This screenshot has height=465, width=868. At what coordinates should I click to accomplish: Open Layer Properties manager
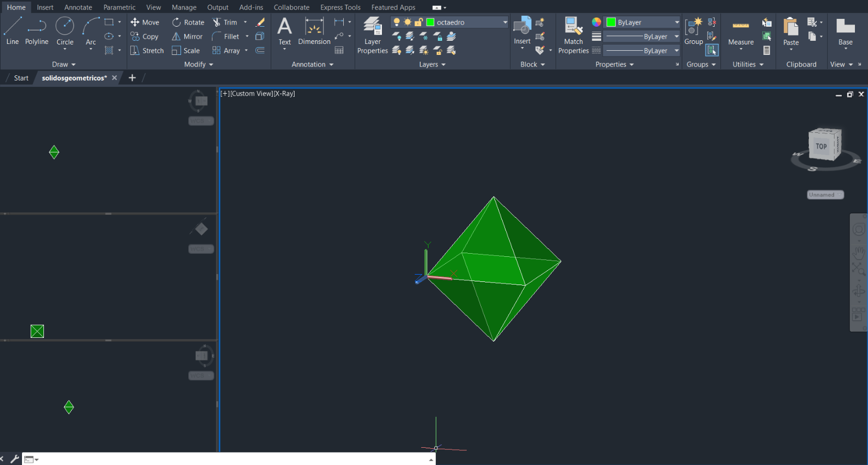[x=373, y=35]
